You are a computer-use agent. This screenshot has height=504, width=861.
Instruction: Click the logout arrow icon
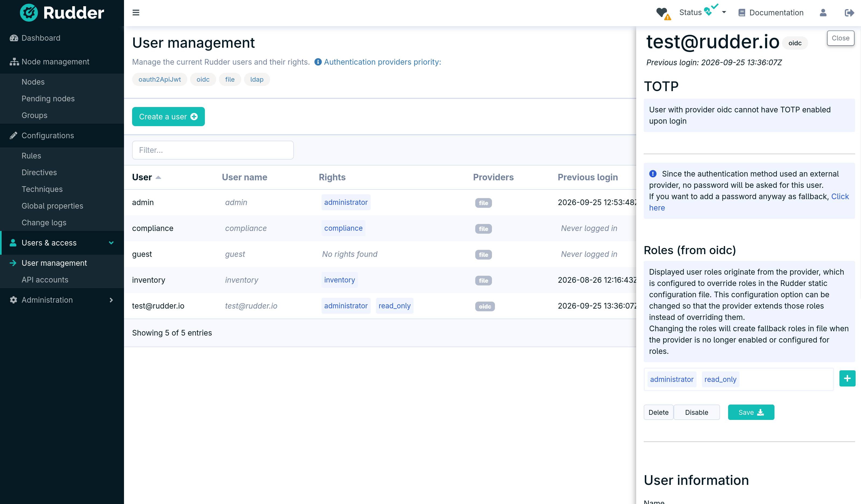(849, 13)
